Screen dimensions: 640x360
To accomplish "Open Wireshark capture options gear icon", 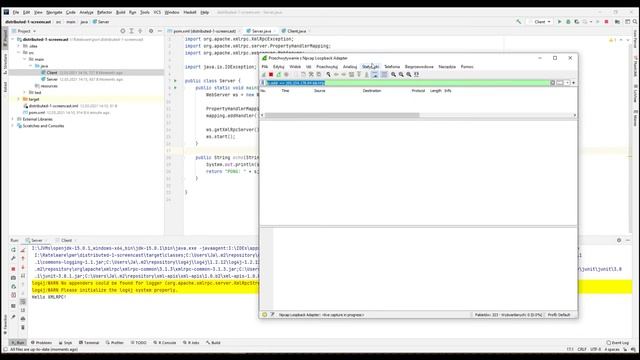I will pos(287,75).
